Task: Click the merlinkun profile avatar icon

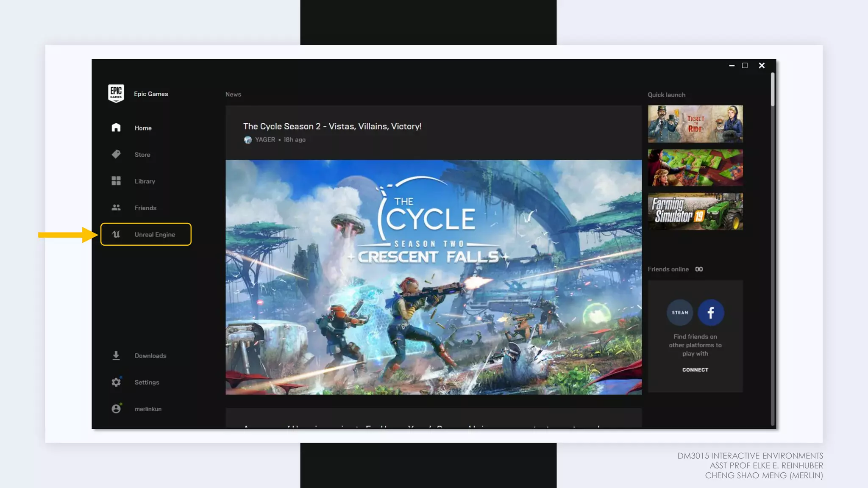Action: point(116,408)
